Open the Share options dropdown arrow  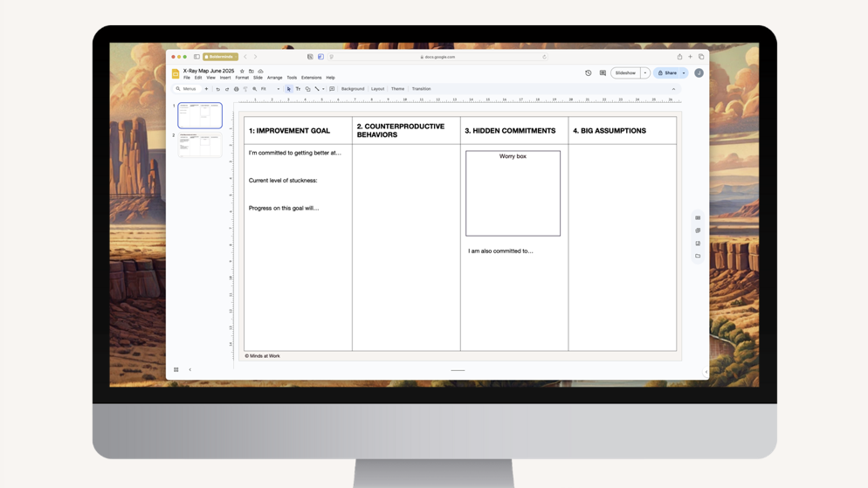(684, 73)
